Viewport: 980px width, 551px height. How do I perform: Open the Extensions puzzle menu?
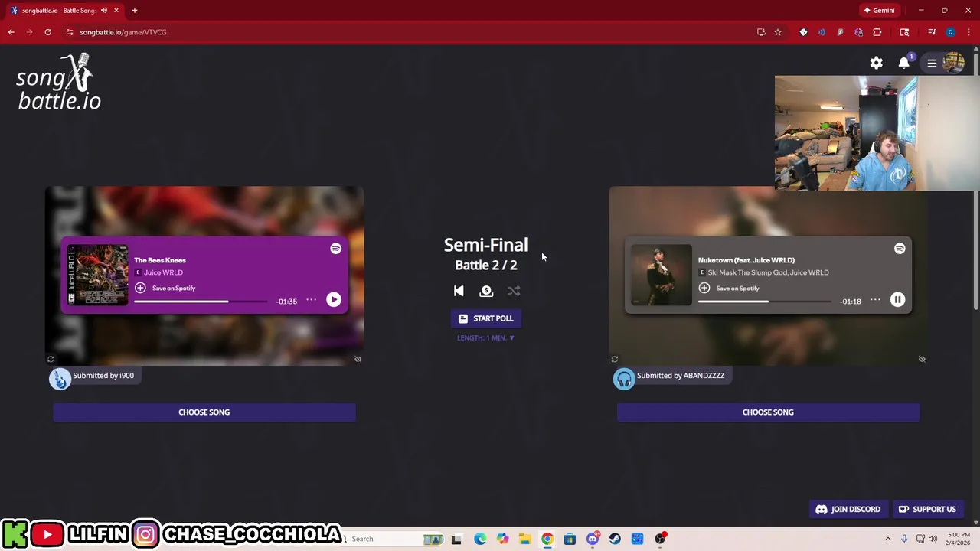pyautogui.click(x=877, y=32)
